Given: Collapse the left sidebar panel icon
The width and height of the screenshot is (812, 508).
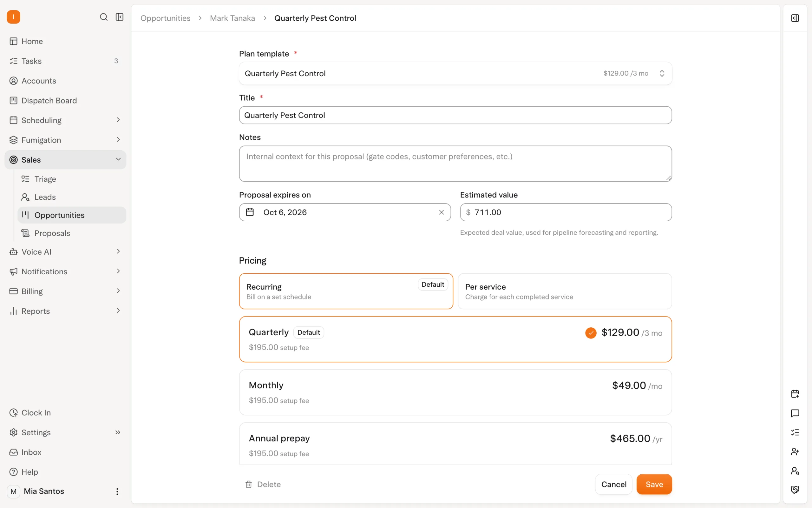Looking at the screenshot, I should [x=120, y=17].
